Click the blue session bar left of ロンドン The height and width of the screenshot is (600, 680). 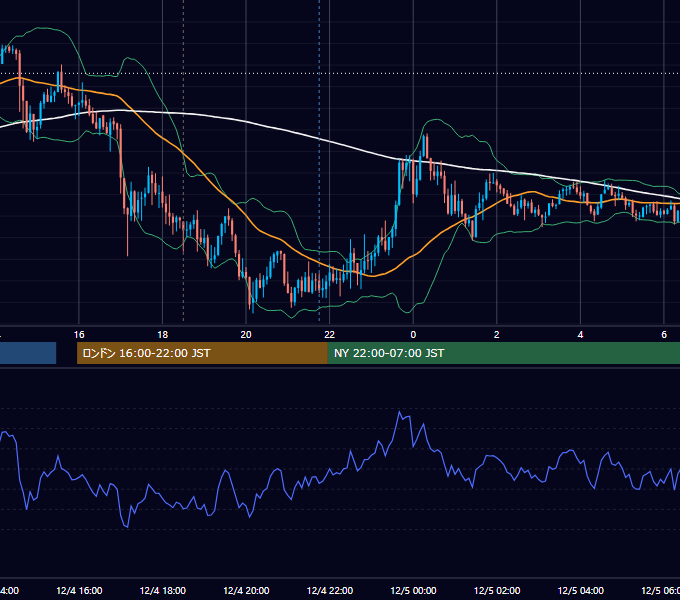28,353
